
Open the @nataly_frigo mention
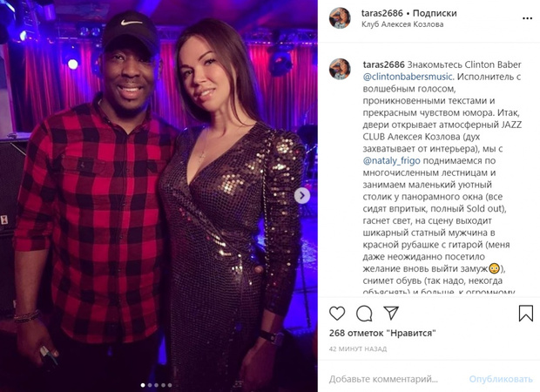point(392,161)
